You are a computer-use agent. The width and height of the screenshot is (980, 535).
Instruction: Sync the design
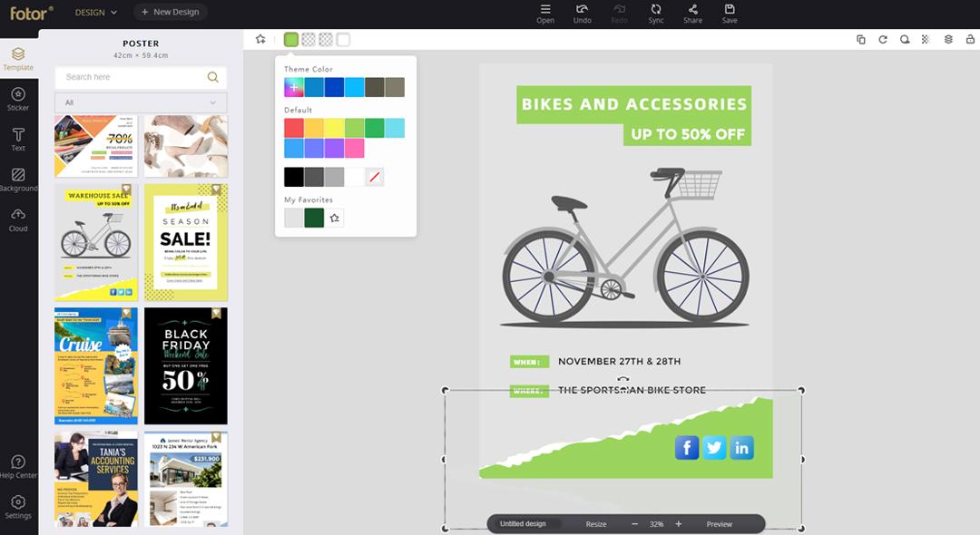pyautogui.click(x=656, y=14)
